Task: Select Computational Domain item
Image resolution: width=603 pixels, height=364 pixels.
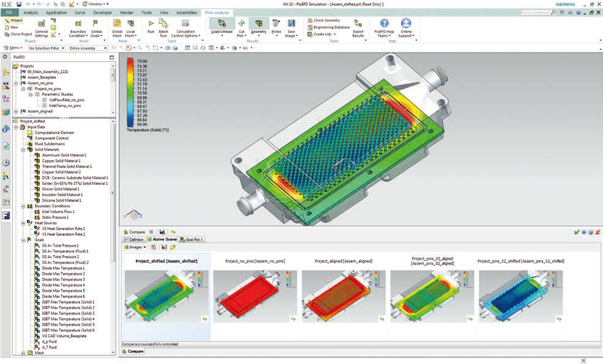Action: [x=54, y=133]
